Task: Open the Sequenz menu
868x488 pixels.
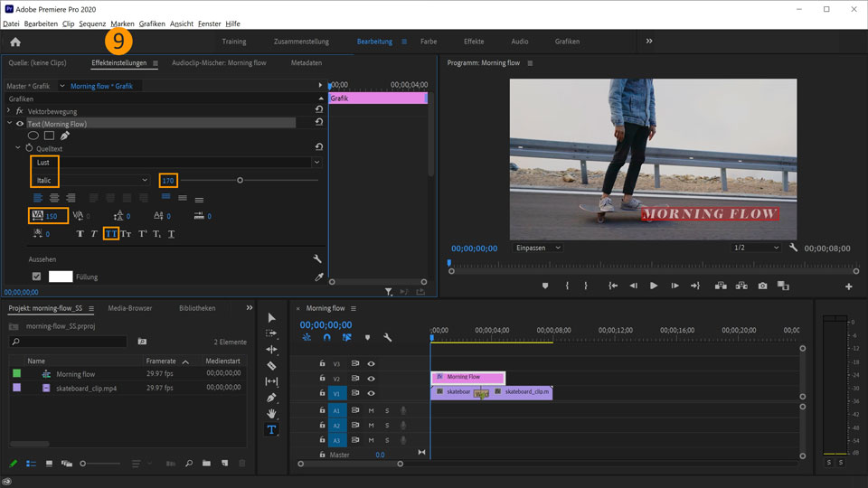Action: (92, 23)
